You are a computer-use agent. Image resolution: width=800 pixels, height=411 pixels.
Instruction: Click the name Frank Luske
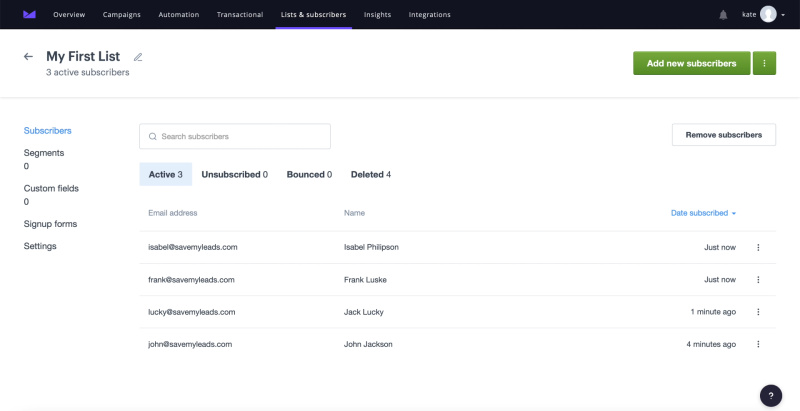click(365, 279)
